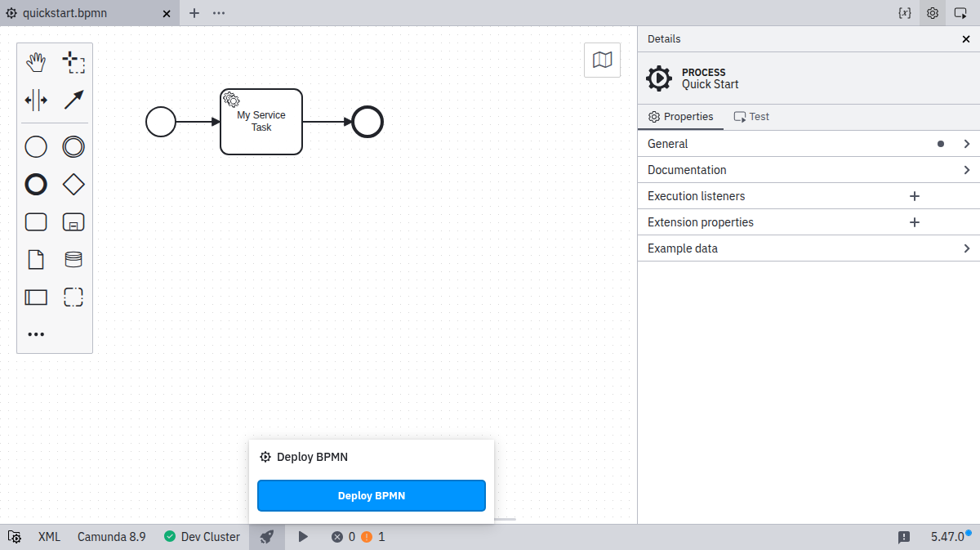Open the Camunda 8.9 version selector
The image size is (980, 550).
pos(112,537)
